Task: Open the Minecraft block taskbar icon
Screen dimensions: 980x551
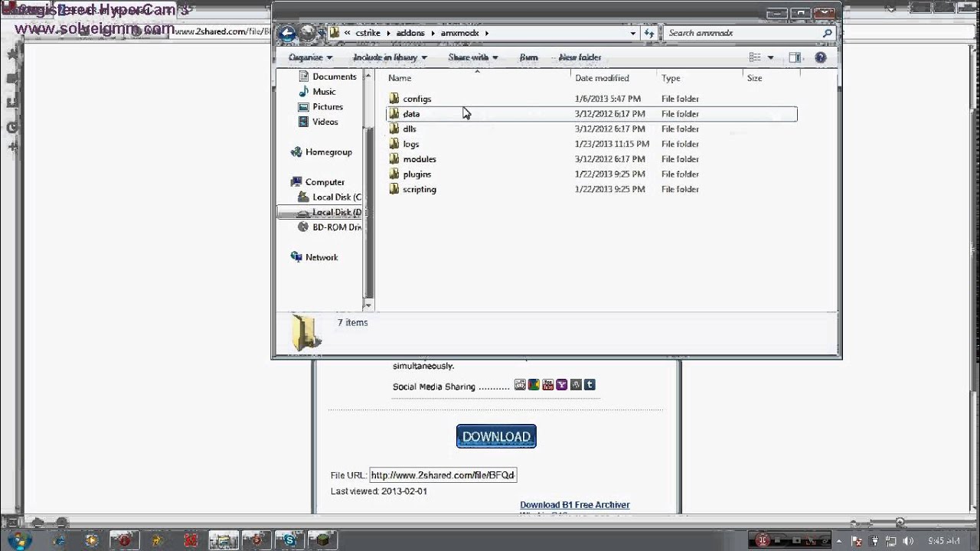Action: [x=323, y=540]
